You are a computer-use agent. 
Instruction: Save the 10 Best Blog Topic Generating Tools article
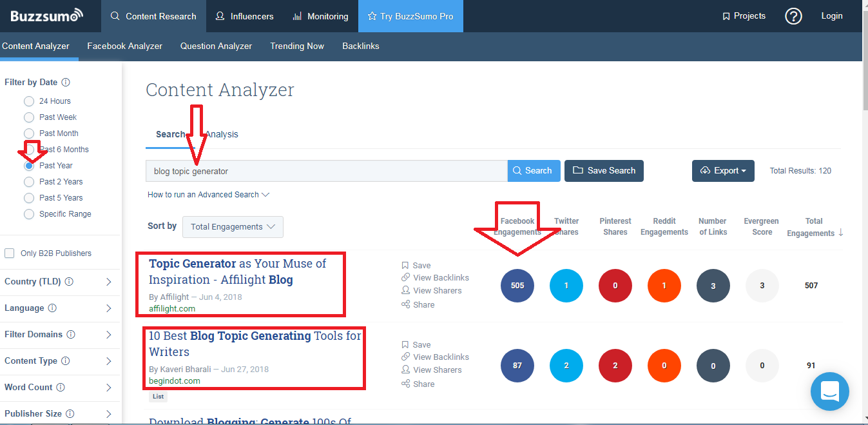point(416,344)
